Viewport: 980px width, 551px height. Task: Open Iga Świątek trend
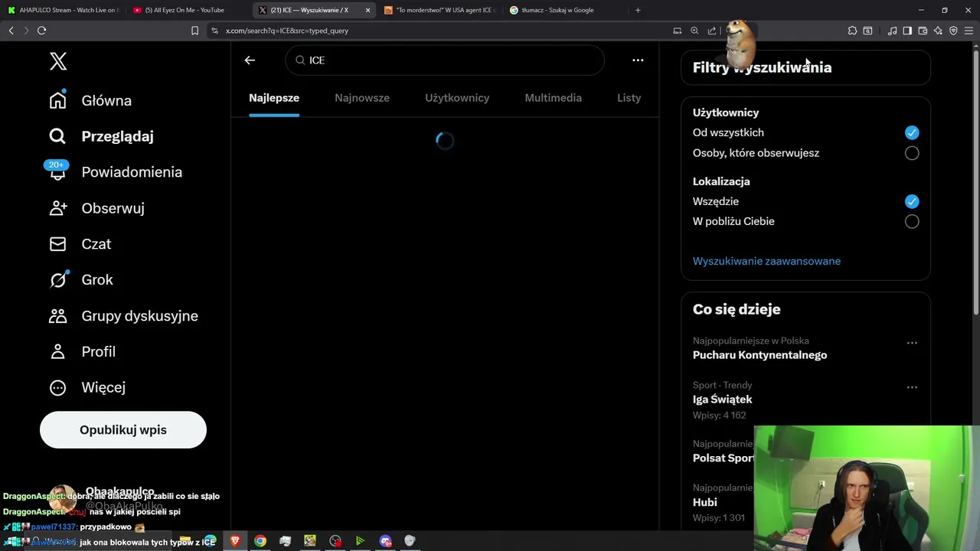[x=722, y=399]
